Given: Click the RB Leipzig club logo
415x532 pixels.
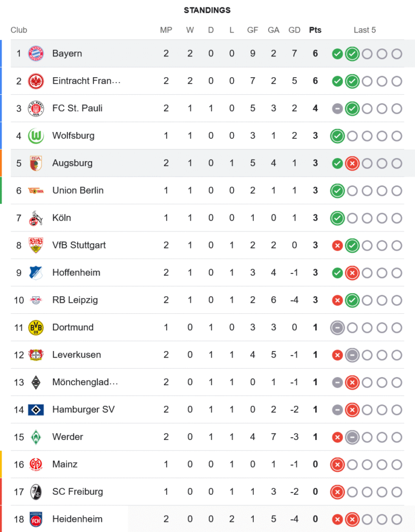Looking at the screenshot, I should [36, 300].
